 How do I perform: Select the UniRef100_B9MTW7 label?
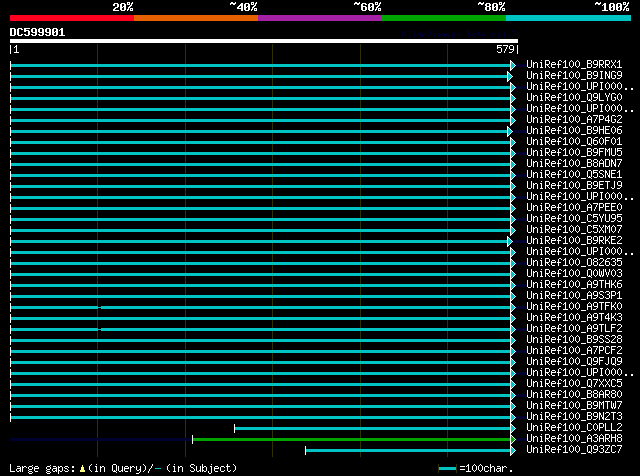(574, 406)
